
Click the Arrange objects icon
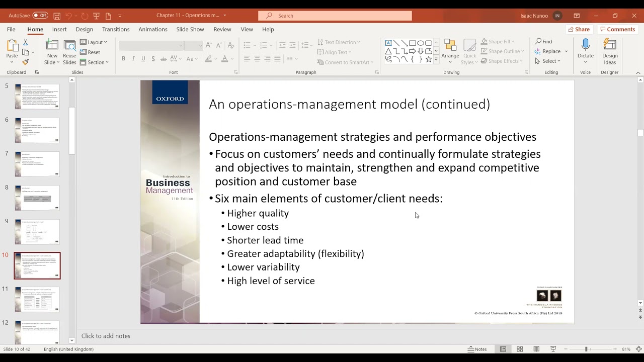(x=450, y=51)
